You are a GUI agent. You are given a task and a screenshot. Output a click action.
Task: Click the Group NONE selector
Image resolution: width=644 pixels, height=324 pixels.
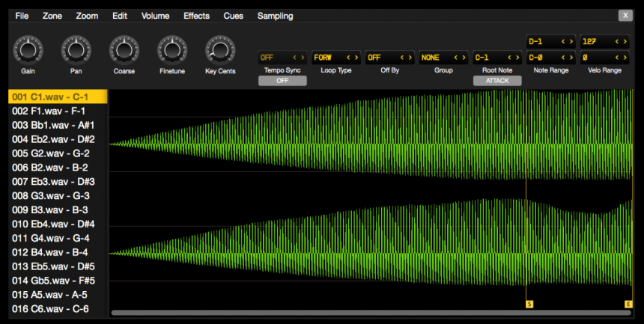point(431,57)
